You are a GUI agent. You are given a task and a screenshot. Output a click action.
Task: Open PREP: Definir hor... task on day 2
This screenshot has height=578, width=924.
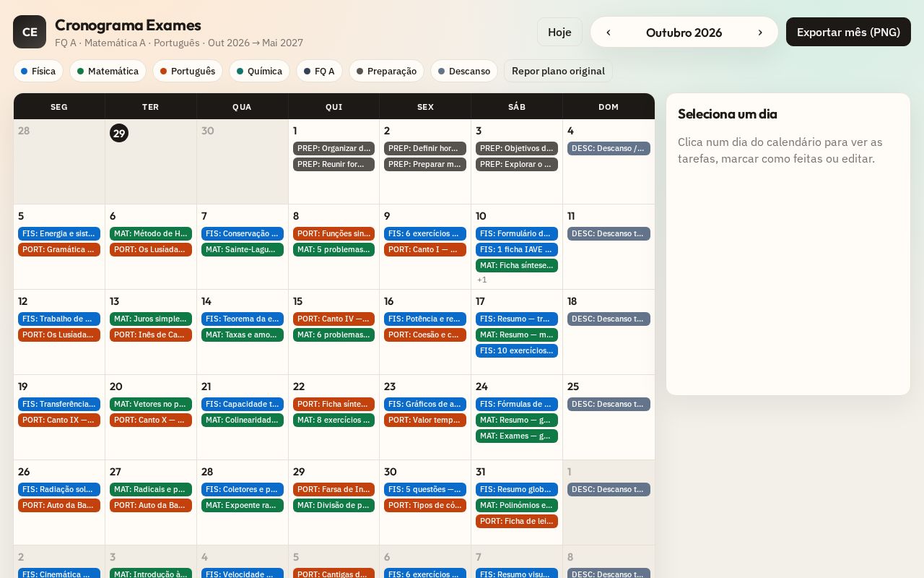click(425, 148)
